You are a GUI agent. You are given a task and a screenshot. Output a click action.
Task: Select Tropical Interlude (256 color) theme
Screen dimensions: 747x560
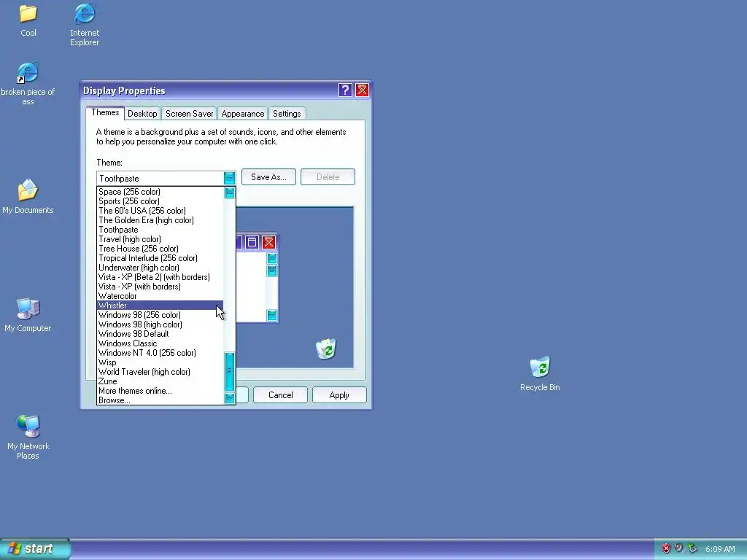tap(160, 259)
